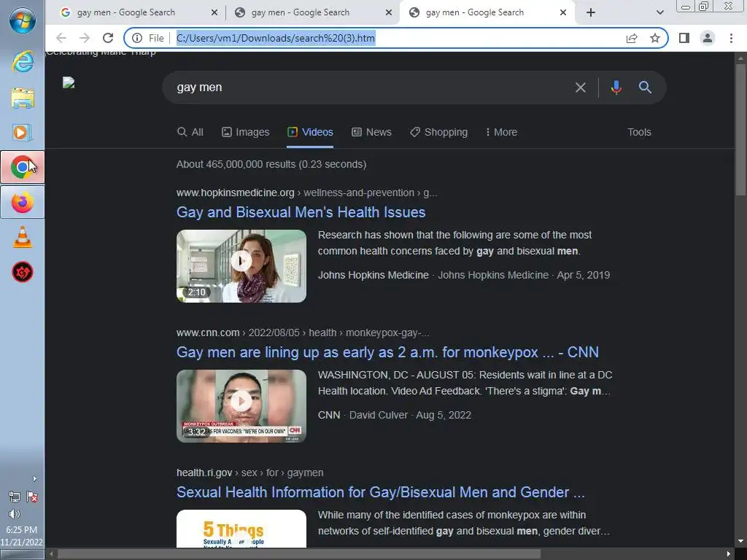
Task: Close the first browser tab
Action: tap(214, 13)
